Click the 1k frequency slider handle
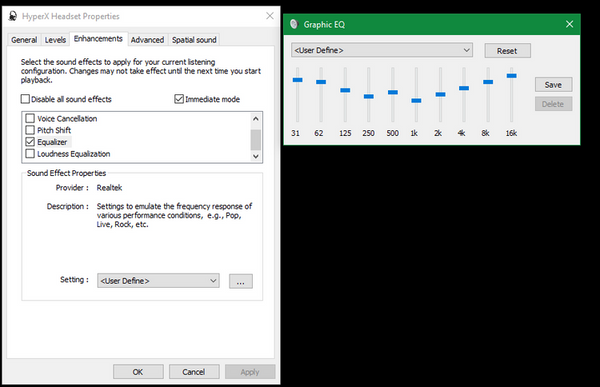 pos(416,101)
